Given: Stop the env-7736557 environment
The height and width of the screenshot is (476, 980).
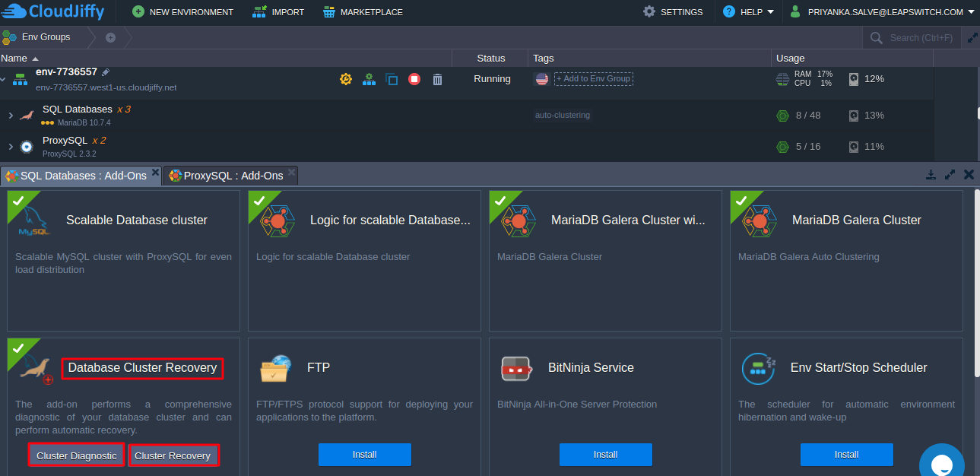Looking at the screenshot, I should click(x=414, y=79).
